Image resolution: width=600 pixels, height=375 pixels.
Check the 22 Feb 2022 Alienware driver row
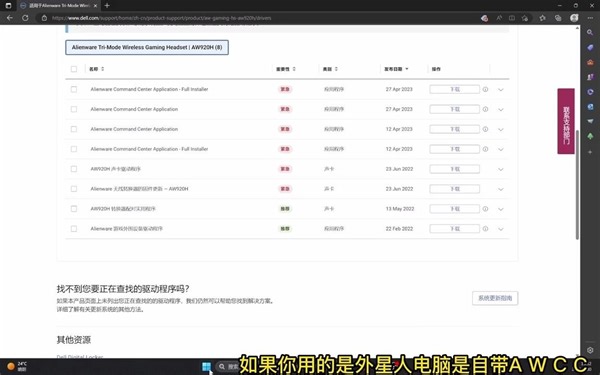(74, 228)
